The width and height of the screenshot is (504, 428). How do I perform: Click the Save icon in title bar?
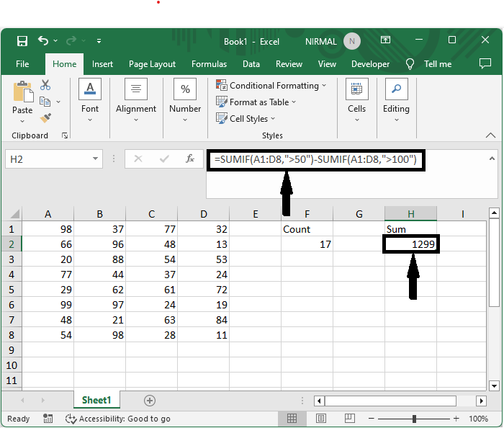click(x=22, y=41)
